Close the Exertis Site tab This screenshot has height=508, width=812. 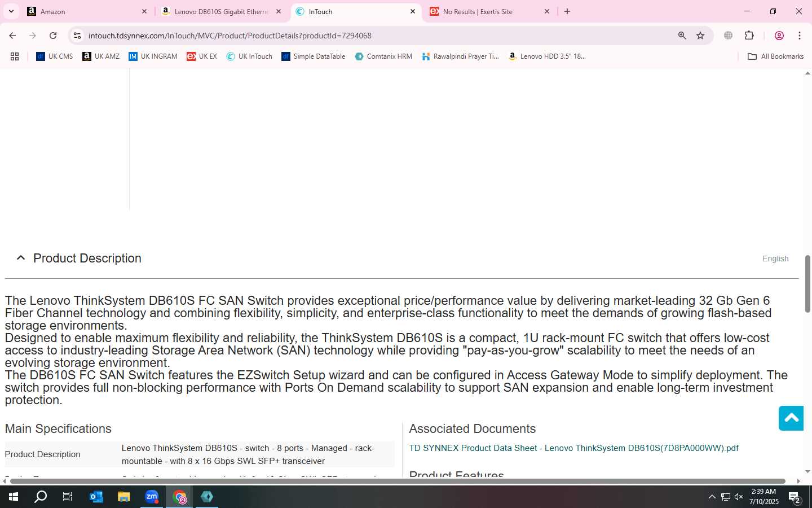(x=547, y=11)
